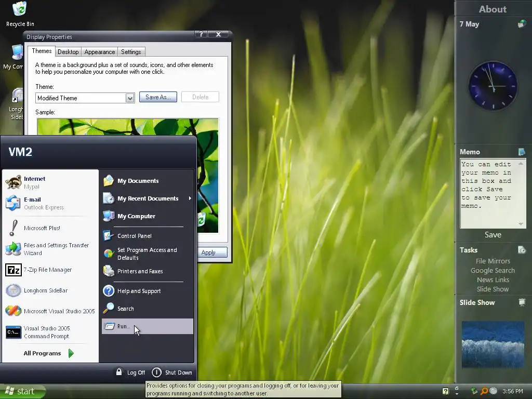Open My Documents in Start menu
Image resolution: width=532 pixels, height=399 pixels.
point(147,181)
